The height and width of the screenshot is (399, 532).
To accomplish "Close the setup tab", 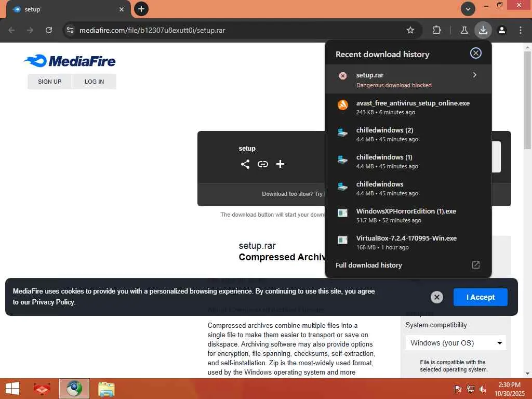I will pos(122,9).
